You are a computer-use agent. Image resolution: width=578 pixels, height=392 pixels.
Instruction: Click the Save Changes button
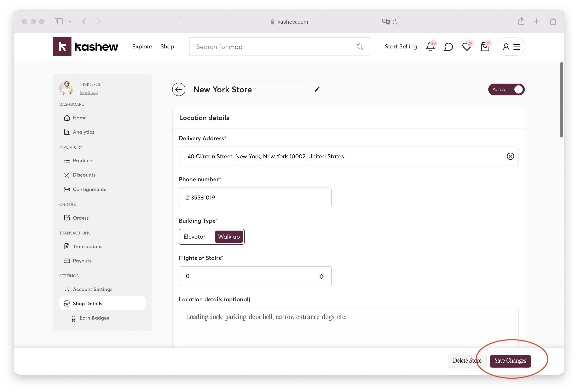tap(510, 361)
